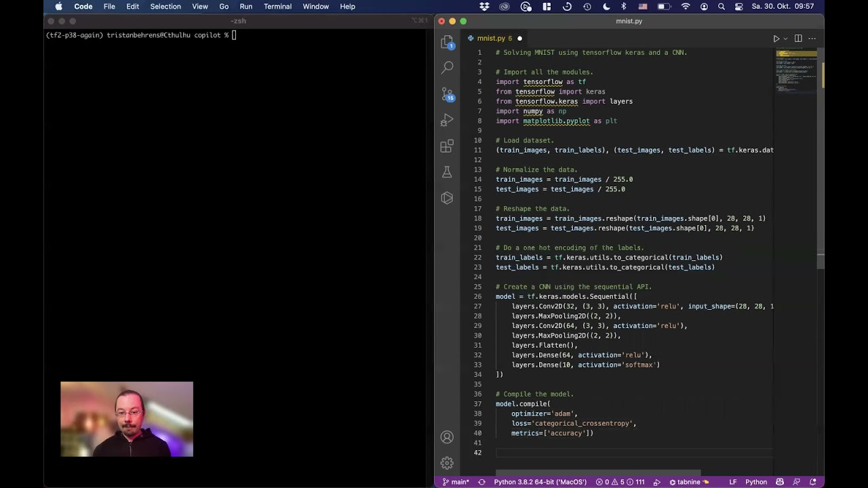Open the hexagon extension view in activity bar
868x488 pixels.
point(447,198)
